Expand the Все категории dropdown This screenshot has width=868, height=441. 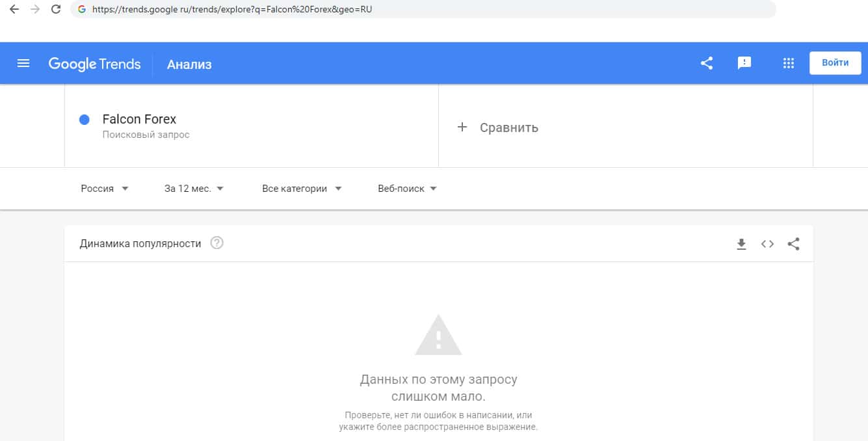tap(302, 189)
